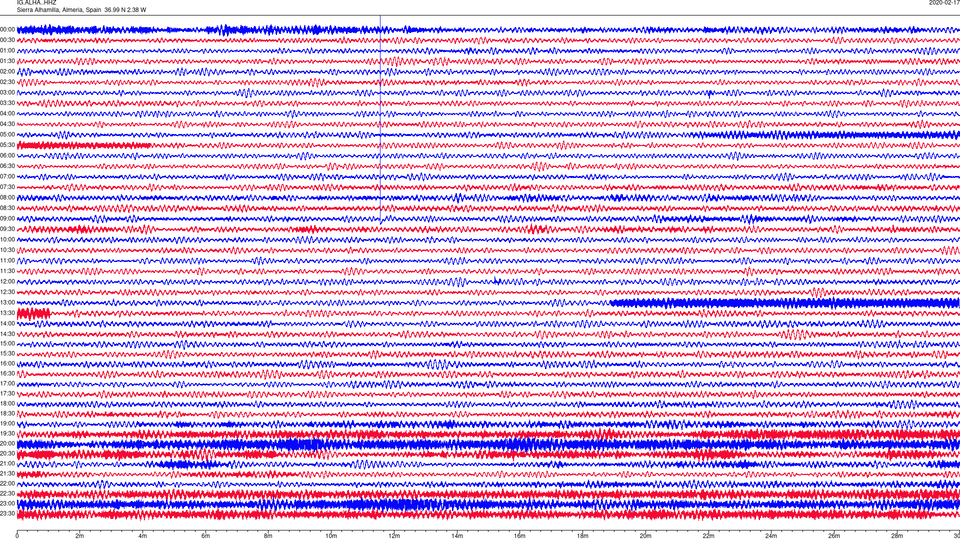
Task: Click the 16m tick label on the time axis
Action: point(520,536)
